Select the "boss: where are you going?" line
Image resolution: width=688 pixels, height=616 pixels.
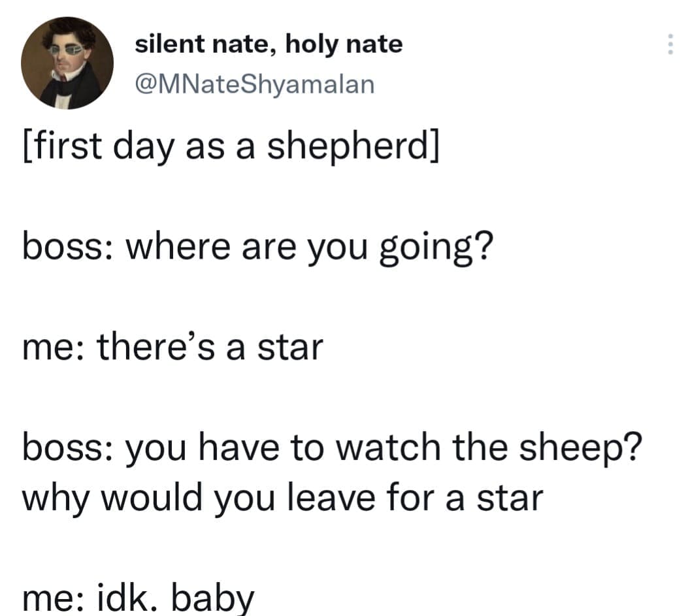(x=257, y=247)
